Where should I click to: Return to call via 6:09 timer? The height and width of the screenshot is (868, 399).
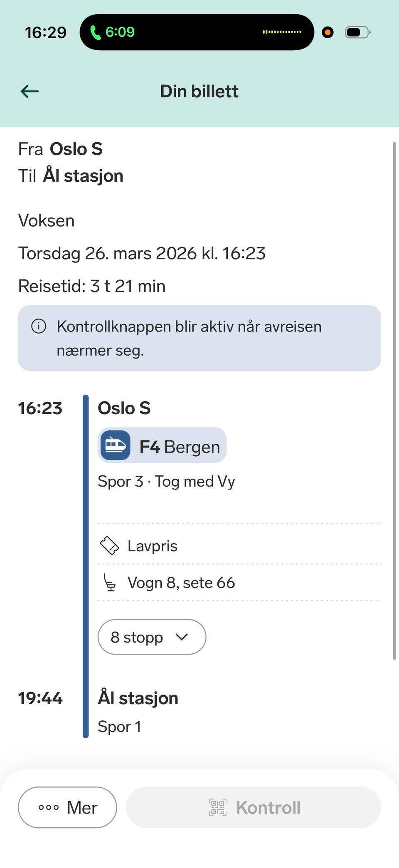[120, 32]
